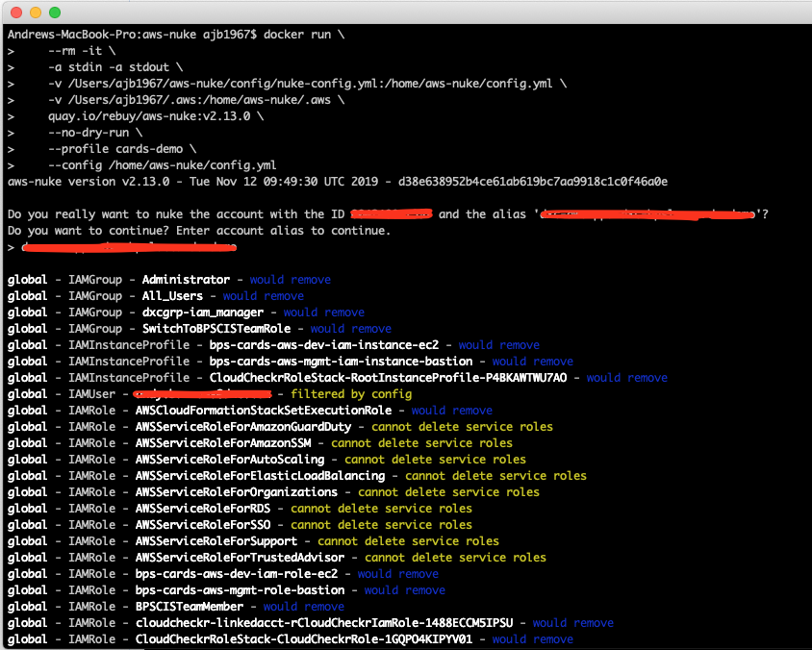812x650 pixels.
Task: Click the yellow minimize window button
Action: [x=36, y=12]
